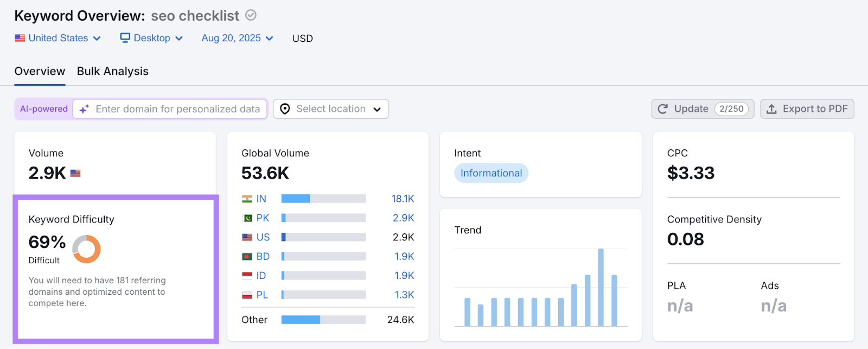
Task: Click Export to PDF button
Action: 807,109
